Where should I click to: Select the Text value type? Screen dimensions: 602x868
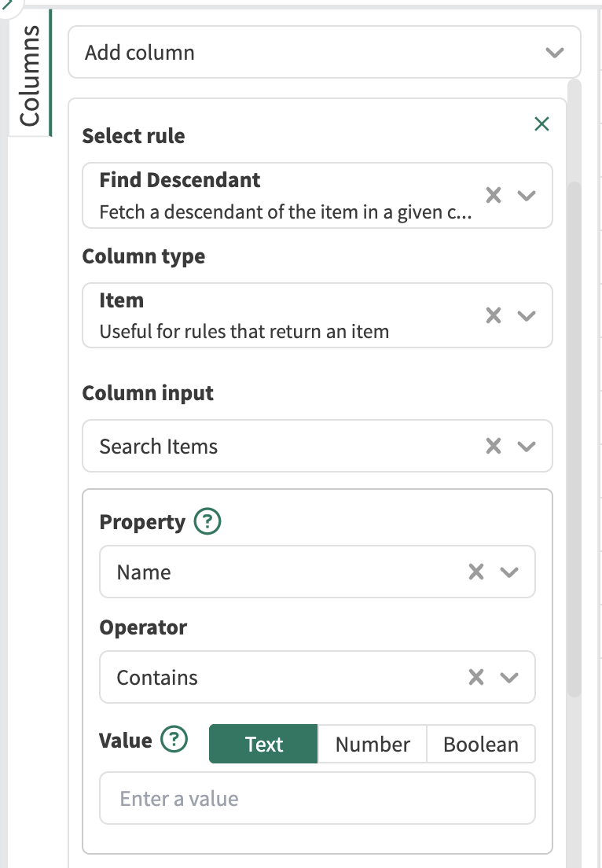(263, 744)
